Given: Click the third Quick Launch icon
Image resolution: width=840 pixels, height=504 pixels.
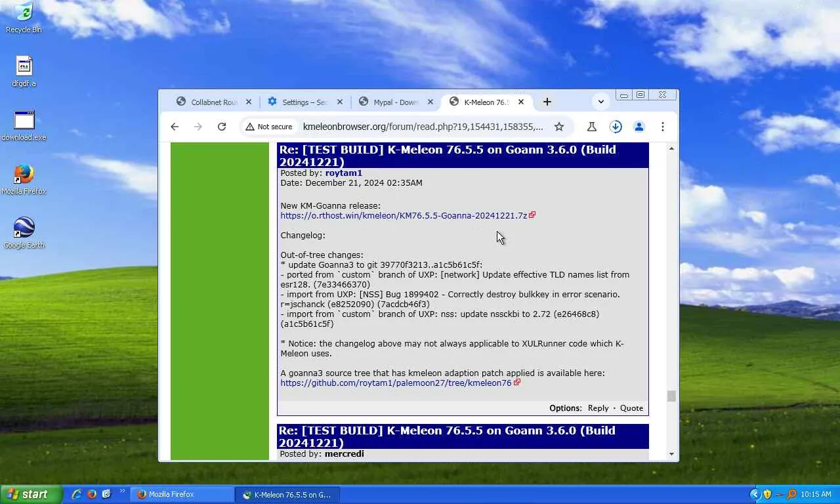Looking at the screenshot, I should (x=106, y=494).
